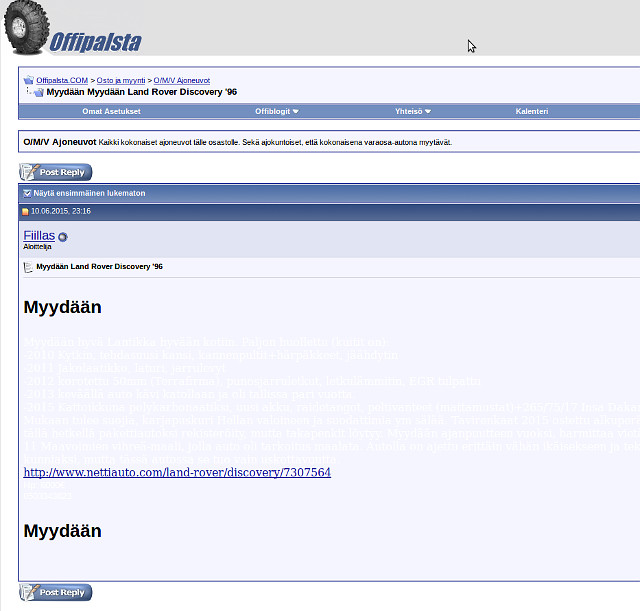Screen dimensions: 640x611
Task: Expand the Offiblogit dropdown menu
Action: click(x=277, y=111)
